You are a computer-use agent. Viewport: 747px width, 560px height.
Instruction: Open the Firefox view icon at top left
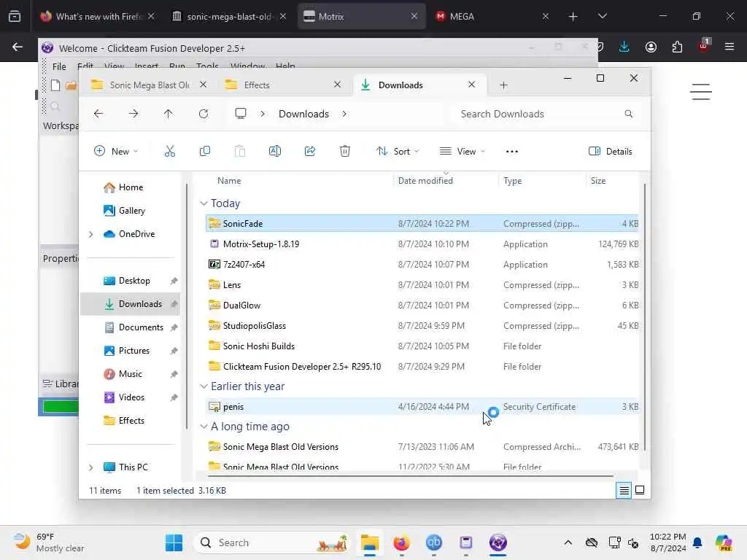pyautogui.click(x=15, y=16)
